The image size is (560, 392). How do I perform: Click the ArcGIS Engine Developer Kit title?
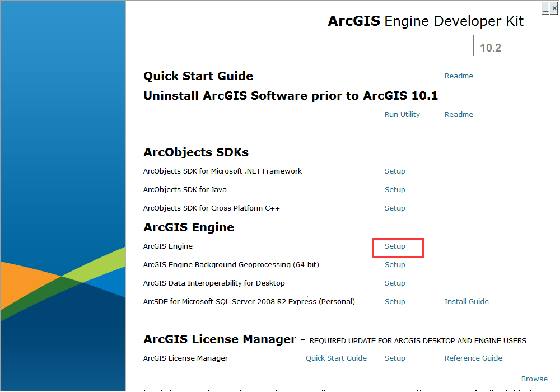[426, 21]
